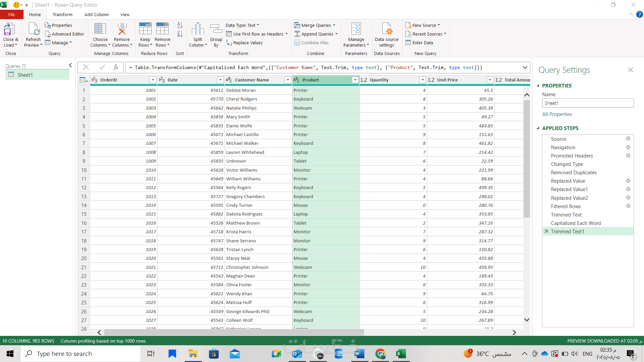Expand the formula bar
Image resolution: width=644 pixels, height=362 pixels.
(x=525, y=67)
